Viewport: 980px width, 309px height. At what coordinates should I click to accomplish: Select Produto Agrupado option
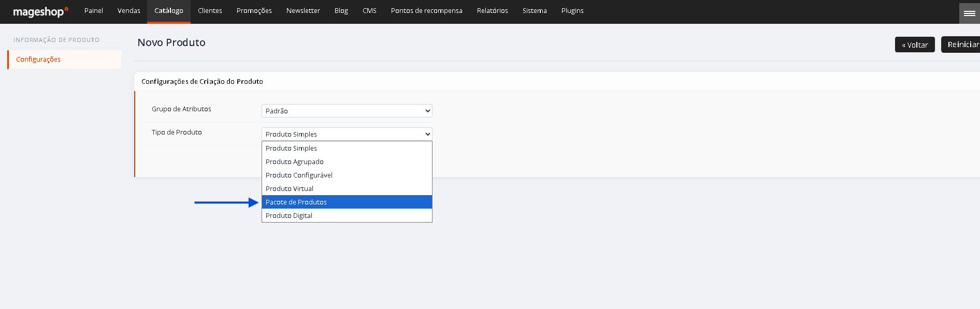[347, 161]
